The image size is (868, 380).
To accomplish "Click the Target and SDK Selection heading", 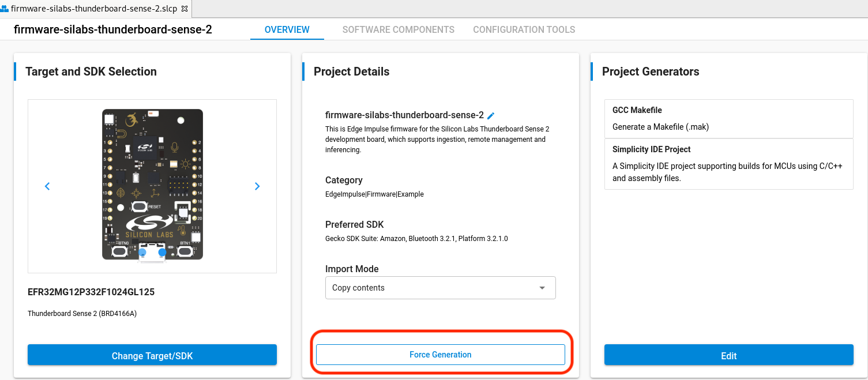I will tap(91, 72).
